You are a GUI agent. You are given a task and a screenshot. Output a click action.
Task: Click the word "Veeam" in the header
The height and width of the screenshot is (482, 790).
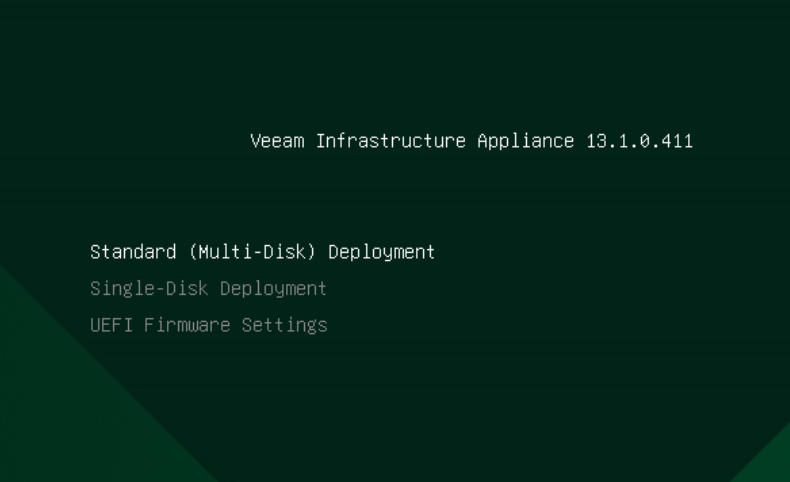[277, 141]
